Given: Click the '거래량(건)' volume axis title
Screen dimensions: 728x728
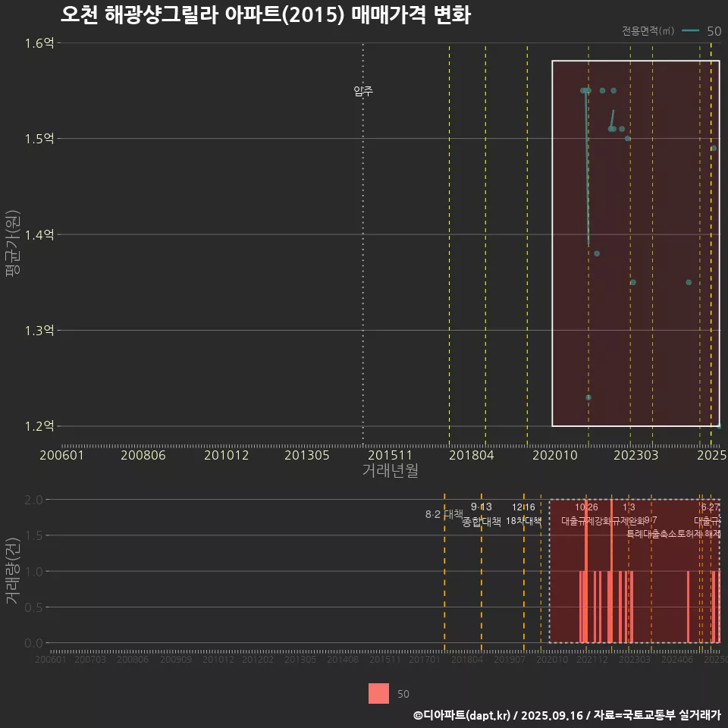Looking at the screenshot, I should click(13, 571).
